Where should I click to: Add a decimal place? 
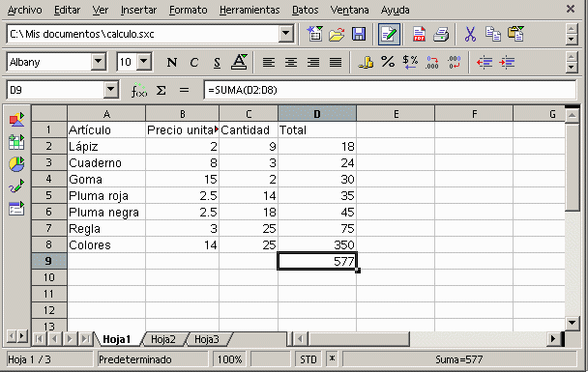[x=432, y=62]
